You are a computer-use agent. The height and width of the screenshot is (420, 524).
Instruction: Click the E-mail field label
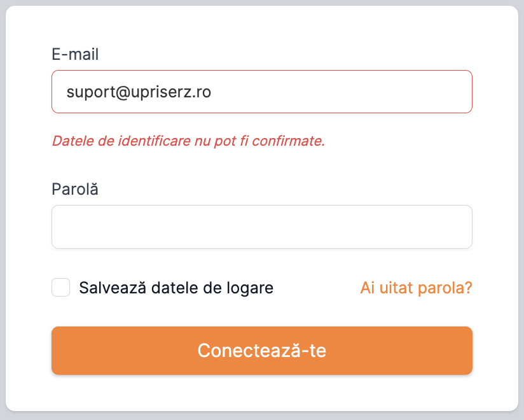[x=75, y=54]
